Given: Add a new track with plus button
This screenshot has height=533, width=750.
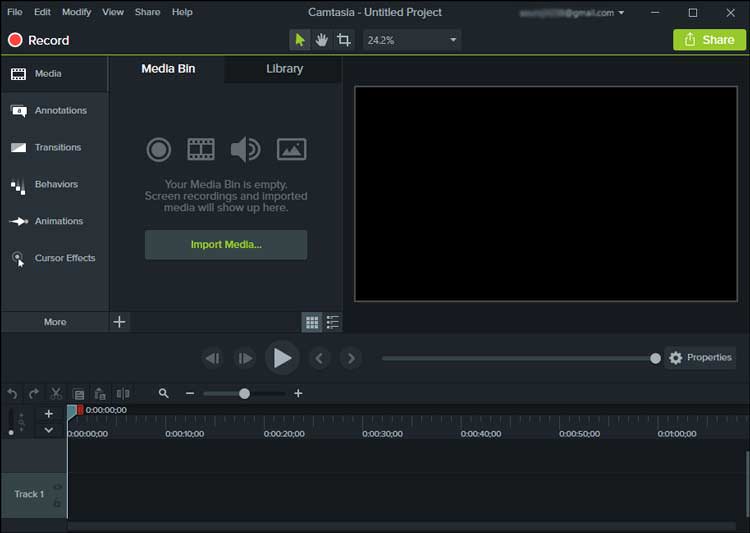Looking at the screenshot, I should pos(48,414).
